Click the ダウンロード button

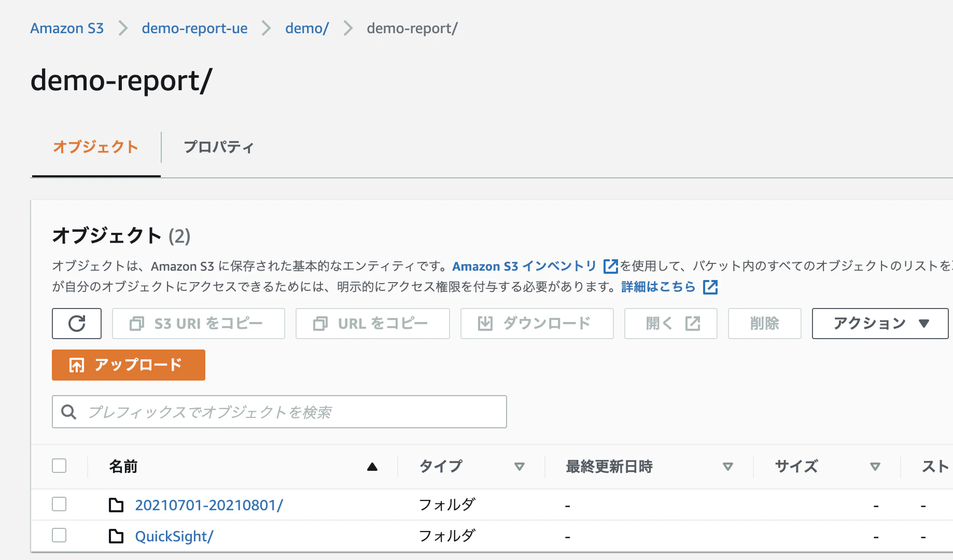tap(537, 324)
